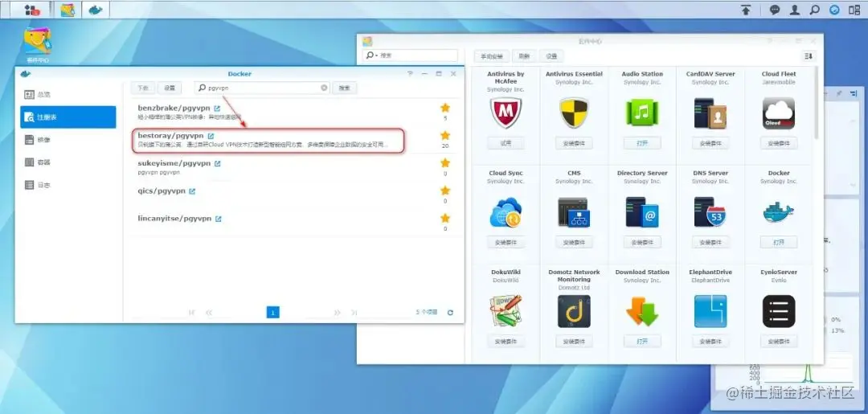Click the ElephantDrive package icon
The height and width of the screenshot is (414, 868).
coord(710,311)
